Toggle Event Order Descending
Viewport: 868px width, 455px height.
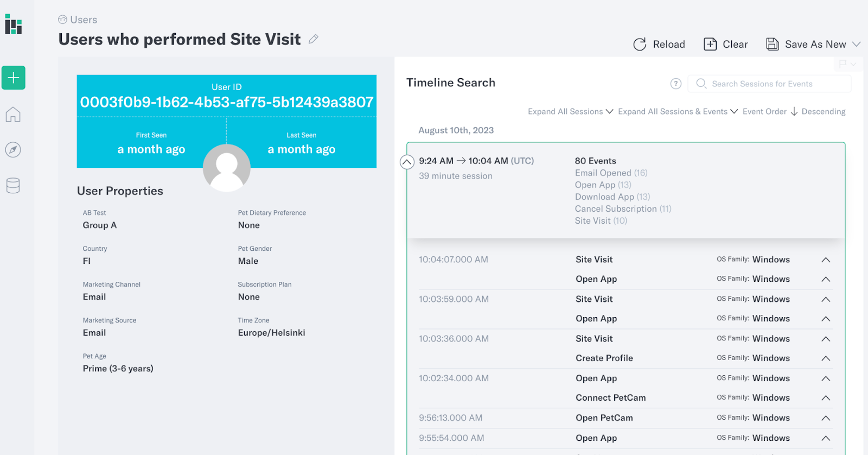point(794,111)
